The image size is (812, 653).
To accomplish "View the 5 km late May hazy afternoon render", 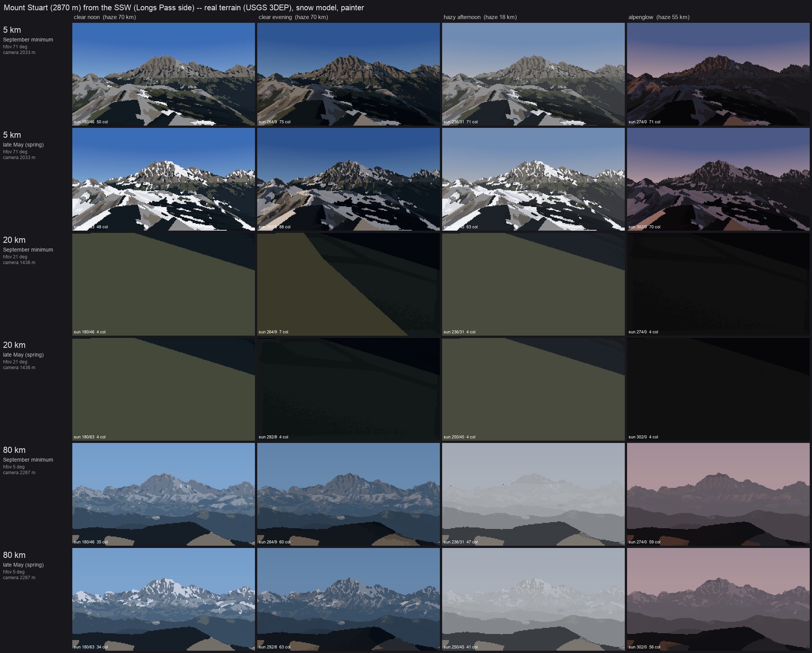I will coord(533,179).
